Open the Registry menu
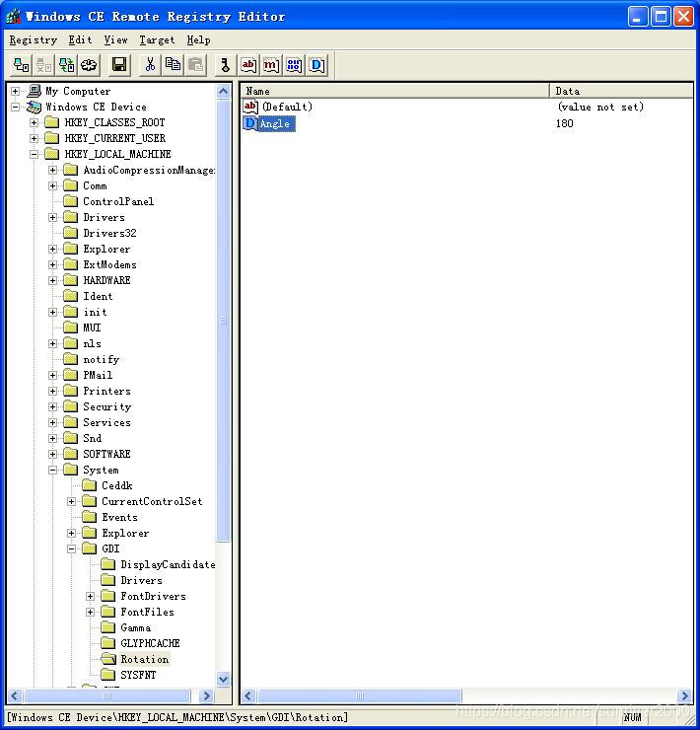Screen dimensions: 700x730 [x=34, y=40]
